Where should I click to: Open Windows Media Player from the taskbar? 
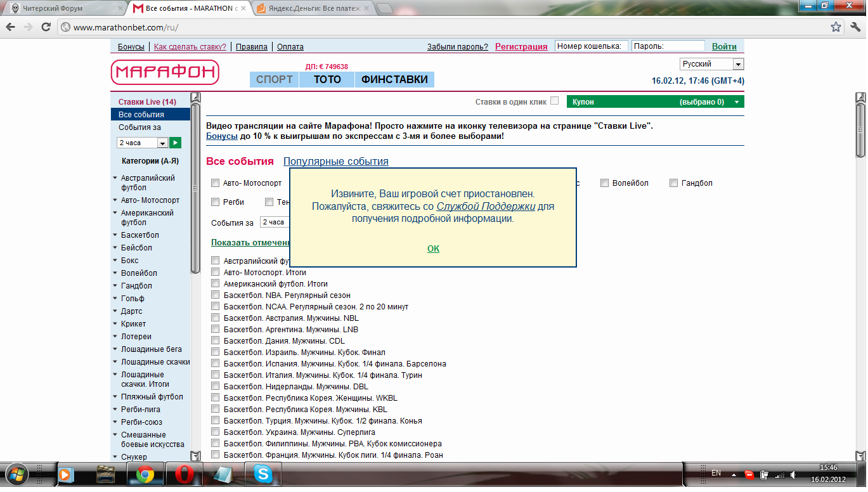[x=65, y=474]
